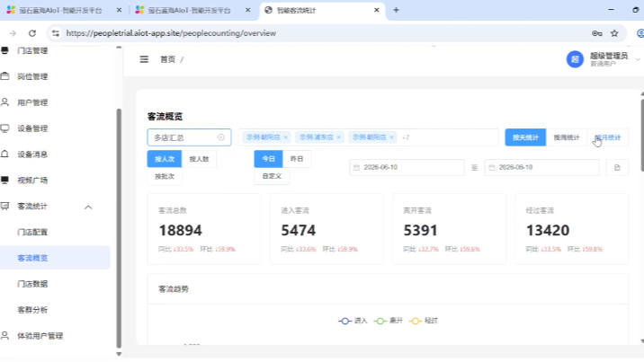Remove the 示例浦东店 tag

[x=339, y=137]
